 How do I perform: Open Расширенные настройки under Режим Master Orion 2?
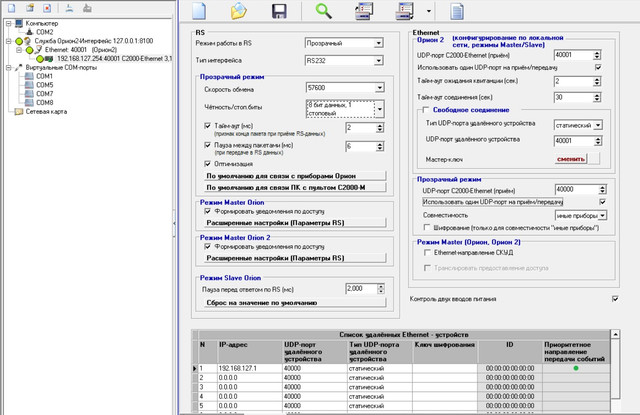coord(295,258)
